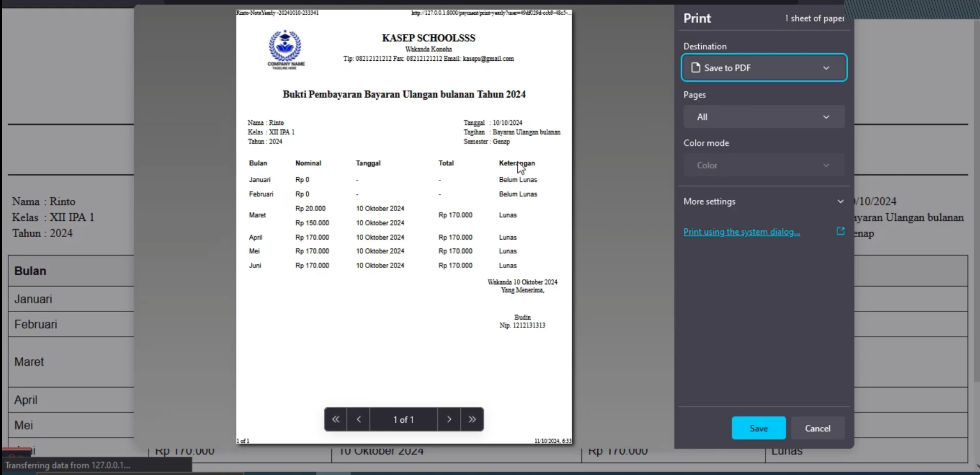Open the Destination Save to PDF dropdown
This screenshot has width=980, height=475.
pos(764,68)
